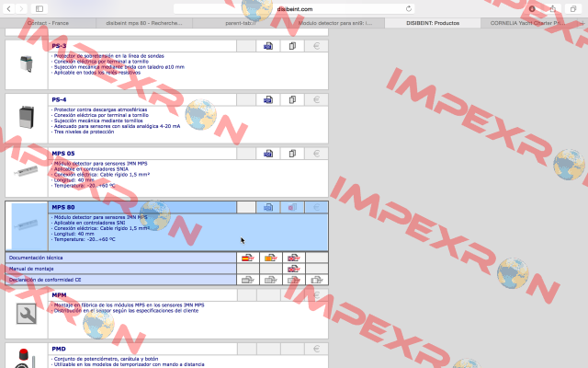The height and width of the screenshot is (368, 588).
Task: Open the documents icon for PS-4
Action: point(292,100)
